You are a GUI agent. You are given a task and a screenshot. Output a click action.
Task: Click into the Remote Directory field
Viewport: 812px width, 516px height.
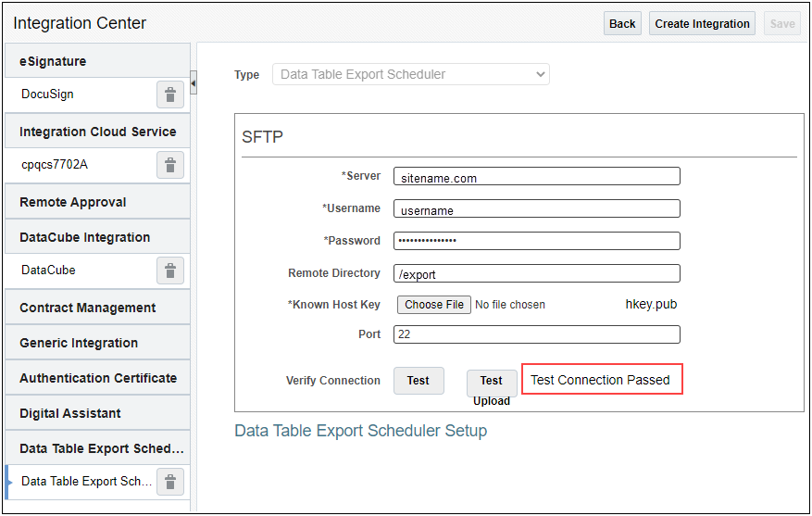click(536, 273)
